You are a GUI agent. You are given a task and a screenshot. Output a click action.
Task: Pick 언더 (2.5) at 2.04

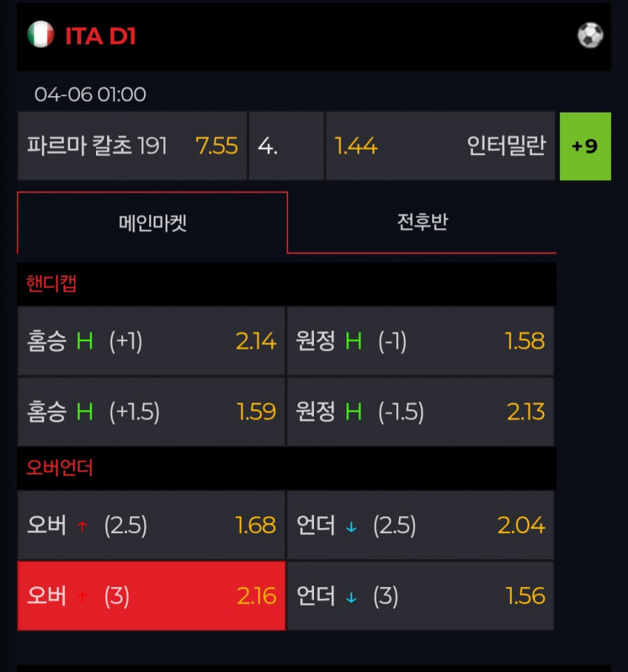(420, 525)
